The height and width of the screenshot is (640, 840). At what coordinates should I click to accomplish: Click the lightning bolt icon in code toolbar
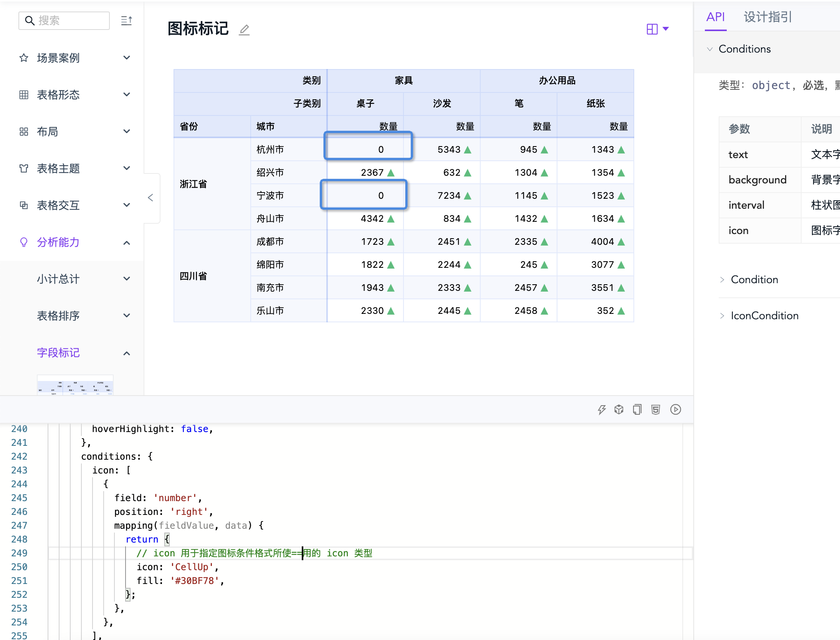coord(602,409)
